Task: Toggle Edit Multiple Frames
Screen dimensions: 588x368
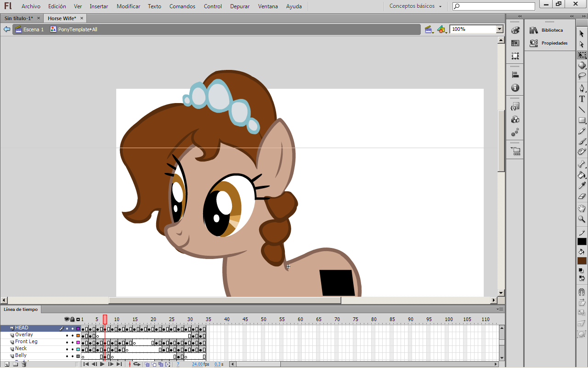Action: pyautogui.click(x=161, y=364)
